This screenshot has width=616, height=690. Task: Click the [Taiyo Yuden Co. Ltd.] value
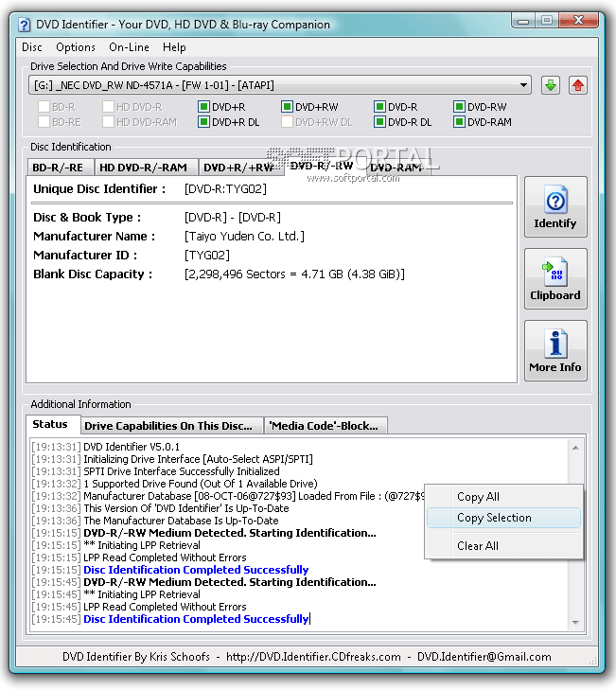click(x=244, y=237)
